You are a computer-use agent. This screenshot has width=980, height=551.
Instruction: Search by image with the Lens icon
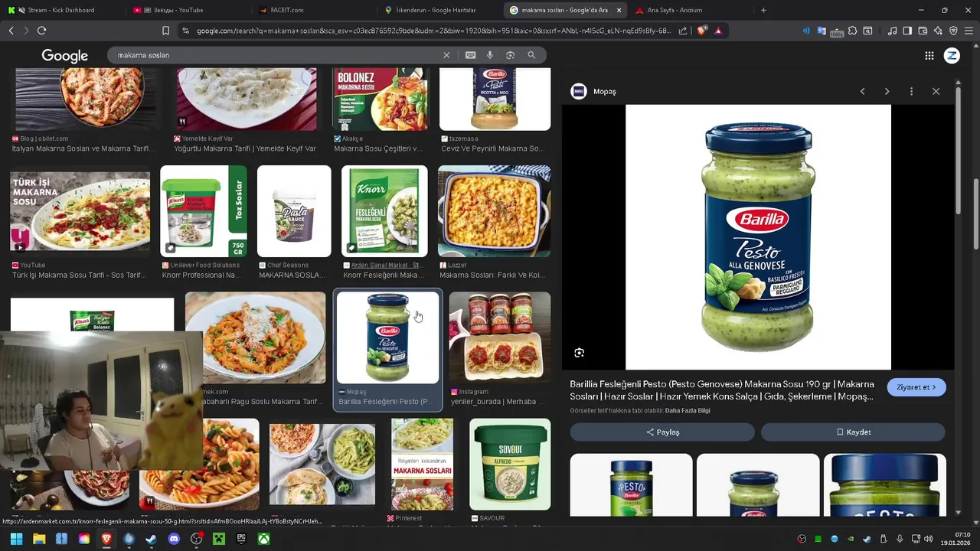(x=510, y=55)
